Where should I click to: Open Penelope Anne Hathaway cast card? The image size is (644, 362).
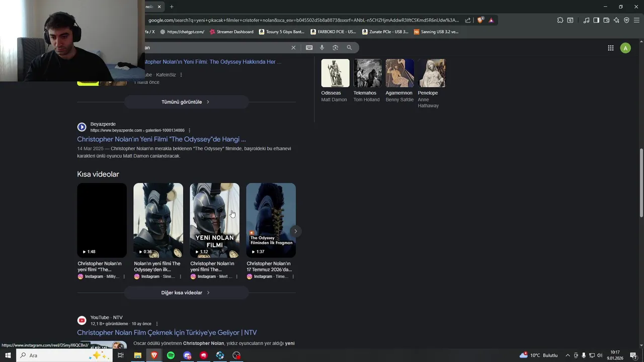[432, 83]
